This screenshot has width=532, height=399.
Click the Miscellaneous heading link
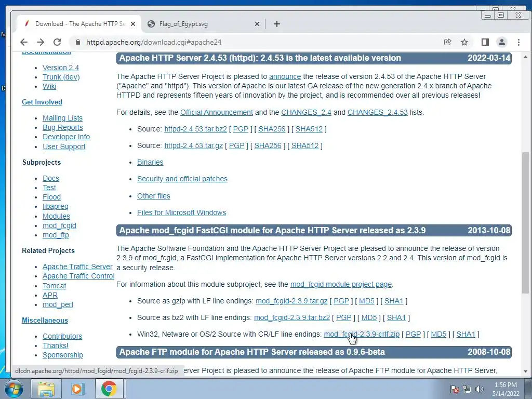[x=45, y=320]
